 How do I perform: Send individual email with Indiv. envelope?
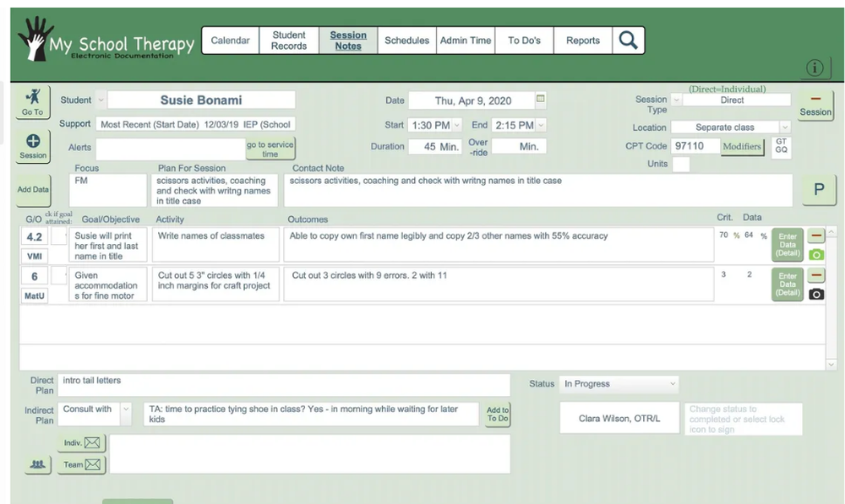(x=81, y=442)
